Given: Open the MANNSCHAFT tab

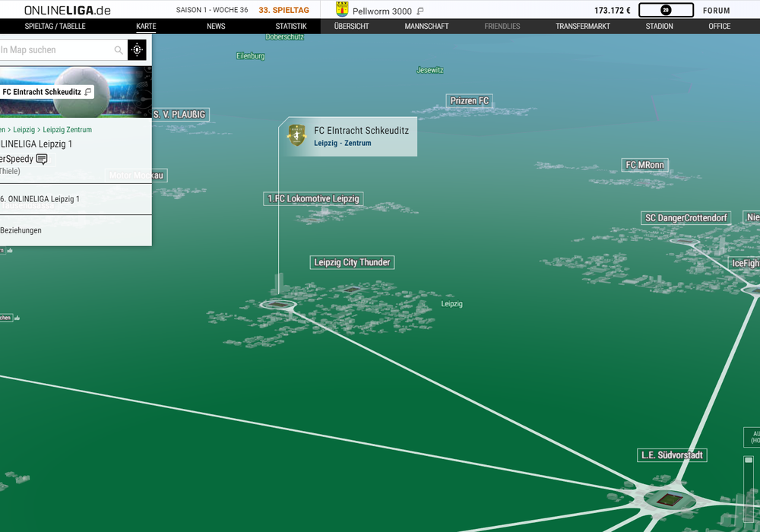Looking at the screenshot, I should point(426,26).
